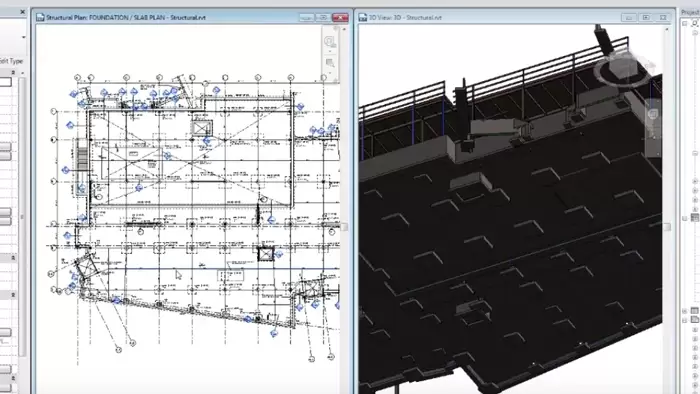
Task: Close the Structural Plan view with red X
Action: click(340, 17)
